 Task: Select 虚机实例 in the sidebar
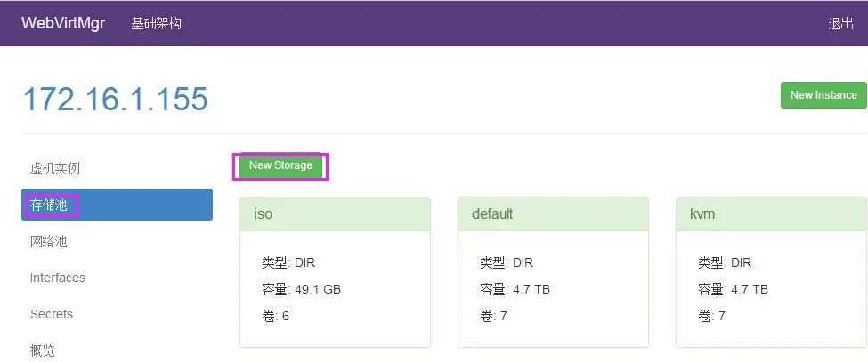pos(55,168)
